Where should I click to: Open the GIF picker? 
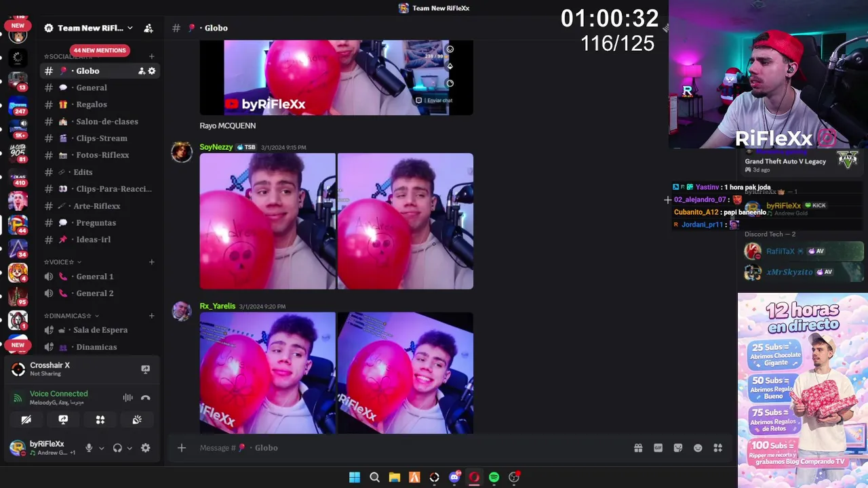point(658,448)
